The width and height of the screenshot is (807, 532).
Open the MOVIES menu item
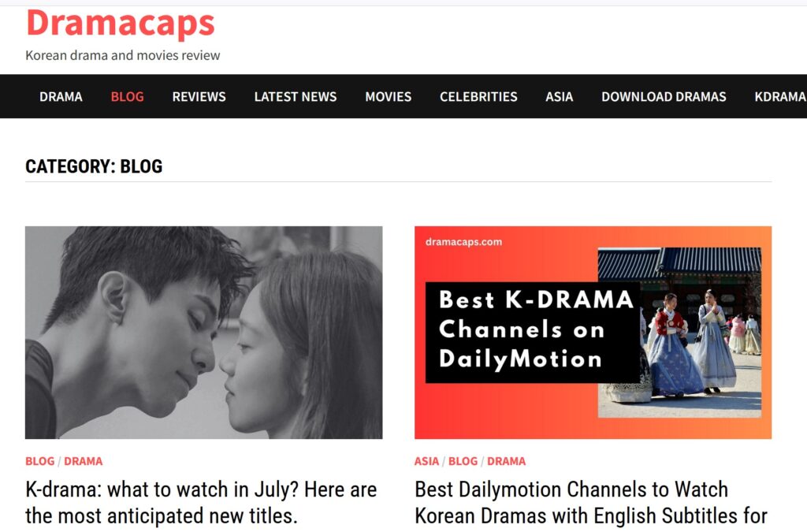[388, 97]
